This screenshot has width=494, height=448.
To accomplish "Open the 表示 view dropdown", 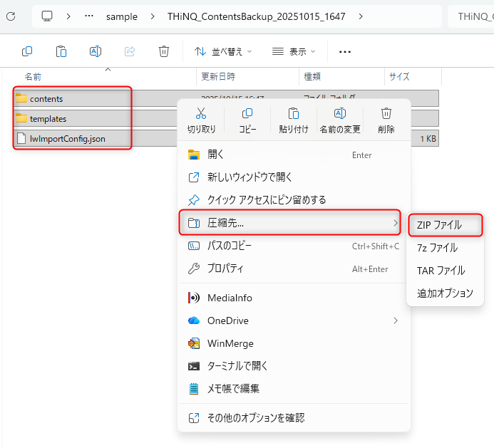I will tap(294, 51).
